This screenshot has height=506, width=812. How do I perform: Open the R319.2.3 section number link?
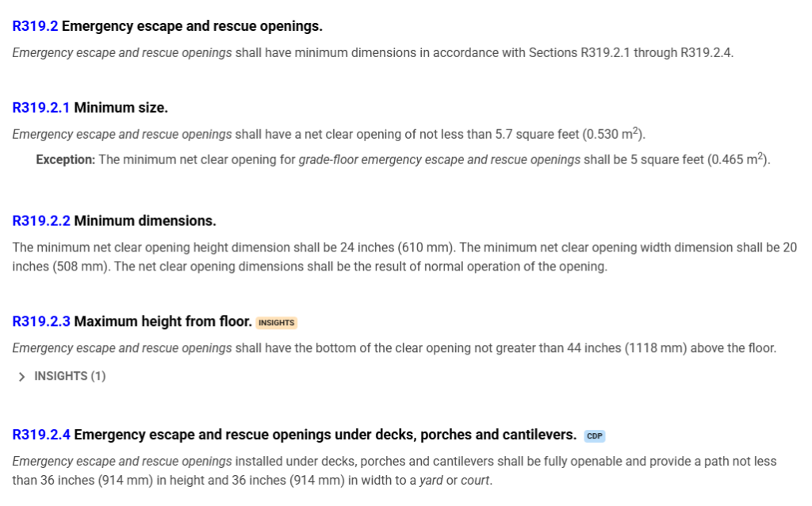pyautogui.click(x=41, y=321)
